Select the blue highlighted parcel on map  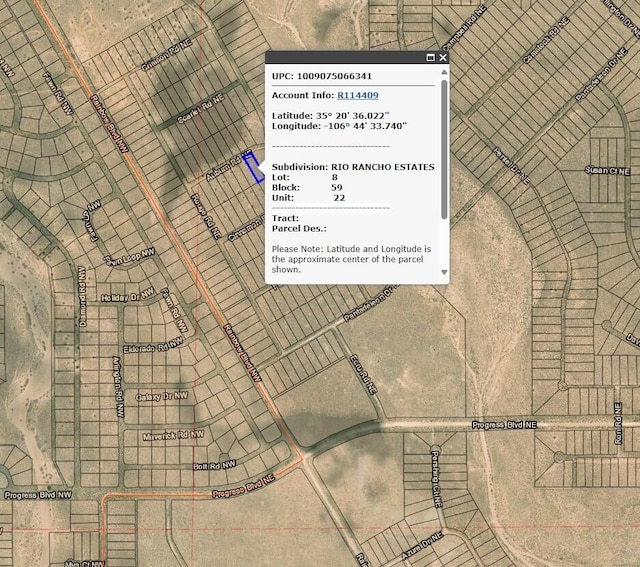click(253, 167)
